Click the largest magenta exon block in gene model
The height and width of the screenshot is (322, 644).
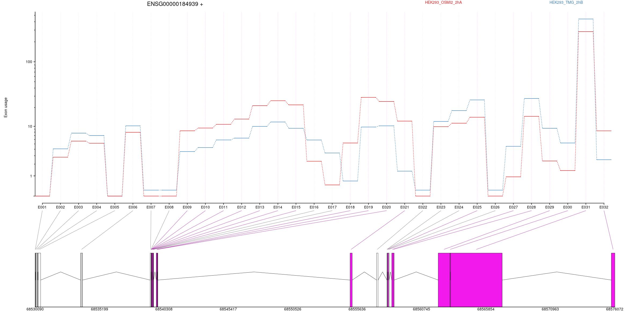476,280
